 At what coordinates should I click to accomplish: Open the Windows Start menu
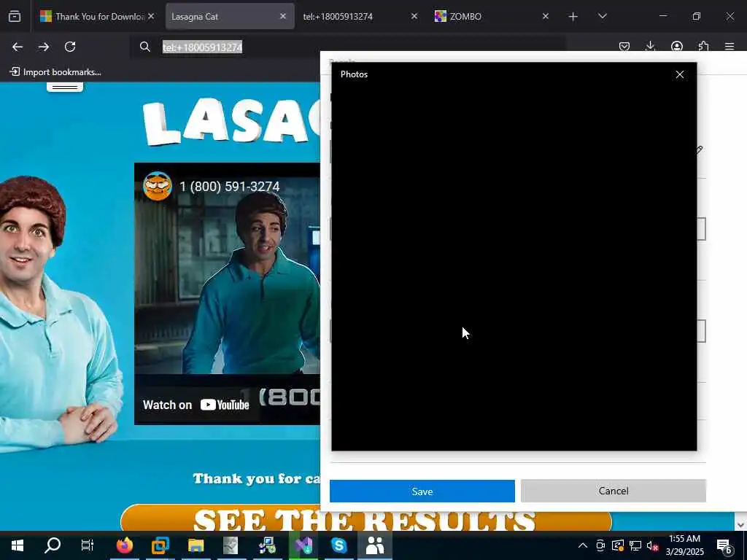[x=18, y=545]
